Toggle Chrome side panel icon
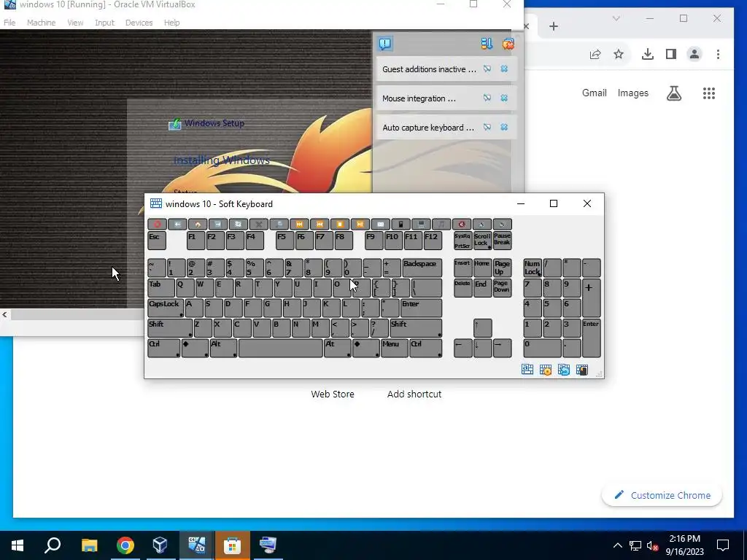747x560 pixels. coord(671,54)
